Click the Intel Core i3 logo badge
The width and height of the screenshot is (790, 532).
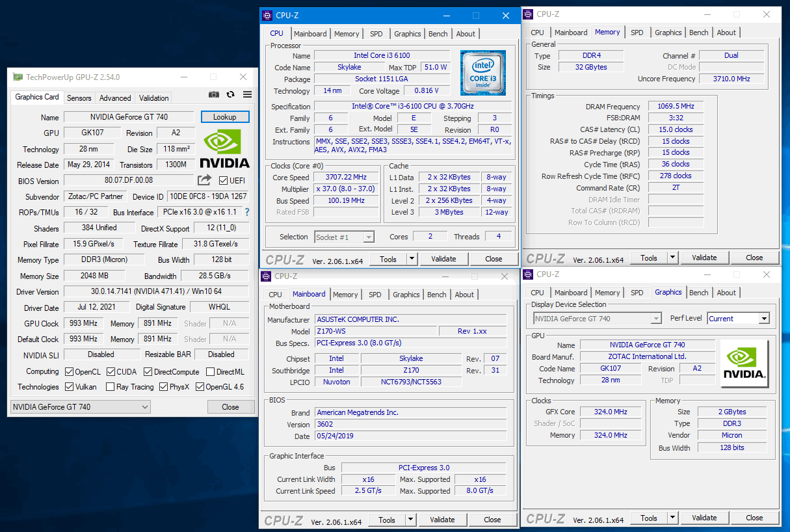tap(484, 73)
